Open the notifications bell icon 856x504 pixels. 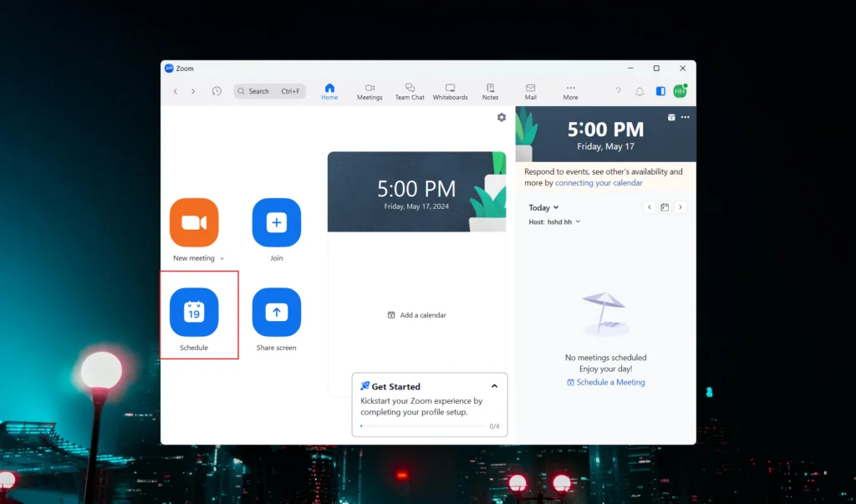[x=639, y=91]
